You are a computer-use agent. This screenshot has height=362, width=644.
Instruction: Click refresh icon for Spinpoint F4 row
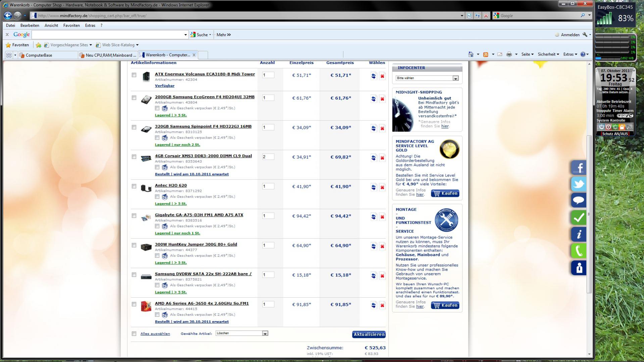374,128
